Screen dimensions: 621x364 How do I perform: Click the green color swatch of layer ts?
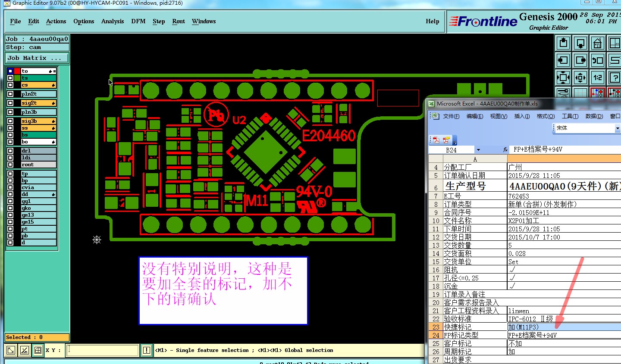(17, 78)
